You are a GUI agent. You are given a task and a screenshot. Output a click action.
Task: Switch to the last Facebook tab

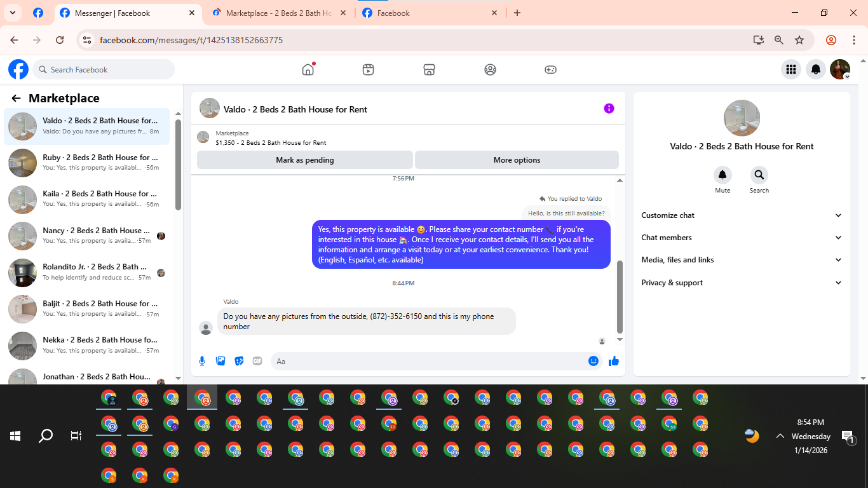431,13
